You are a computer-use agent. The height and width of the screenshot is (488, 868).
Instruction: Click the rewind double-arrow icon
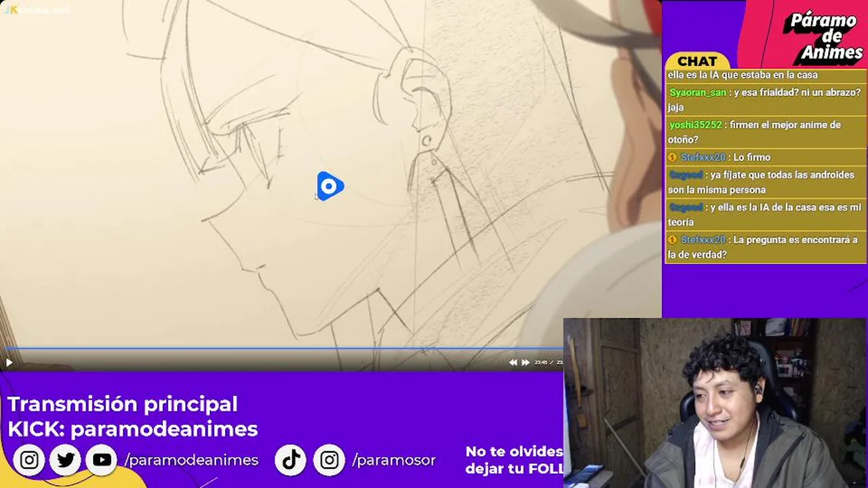(513, 363)
